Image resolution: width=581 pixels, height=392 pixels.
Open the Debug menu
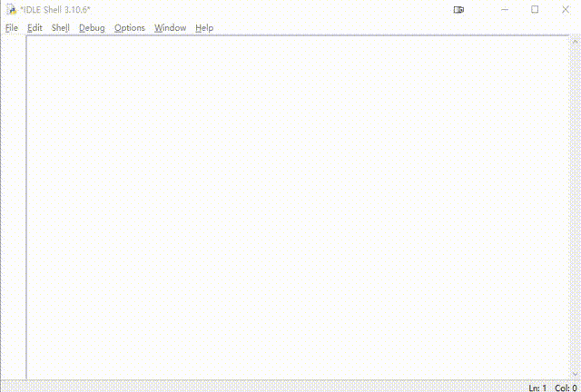coord(92,28)
